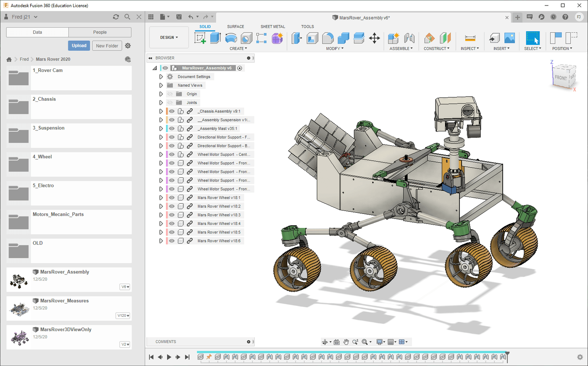Screen dimensions: 588x366
Task: Expand the Document Settings node
Action: click(161, 77)
